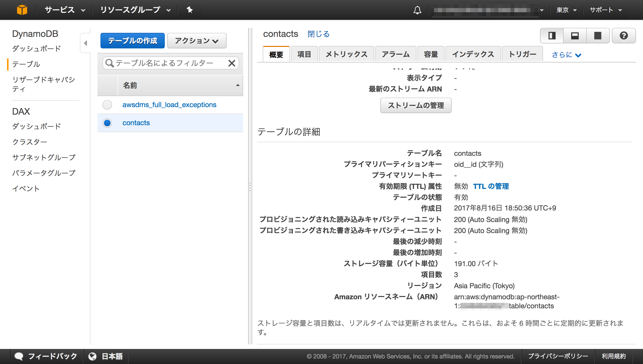Image resolution: width=643 pixels, height=364 pixels.
Task: Click the AWS logo to go home
Action: click(x=22, y=10)
